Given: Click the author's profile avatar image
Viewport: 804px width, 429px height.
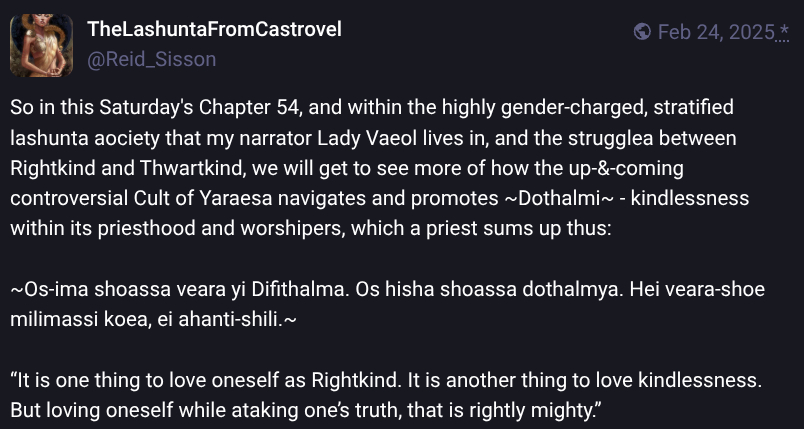Looking at the screenshot, I should point(41,45).
